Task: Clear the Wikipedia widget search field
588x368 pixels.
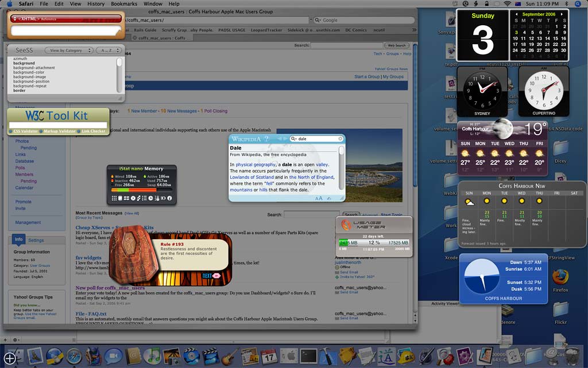Action: [340, 139]
